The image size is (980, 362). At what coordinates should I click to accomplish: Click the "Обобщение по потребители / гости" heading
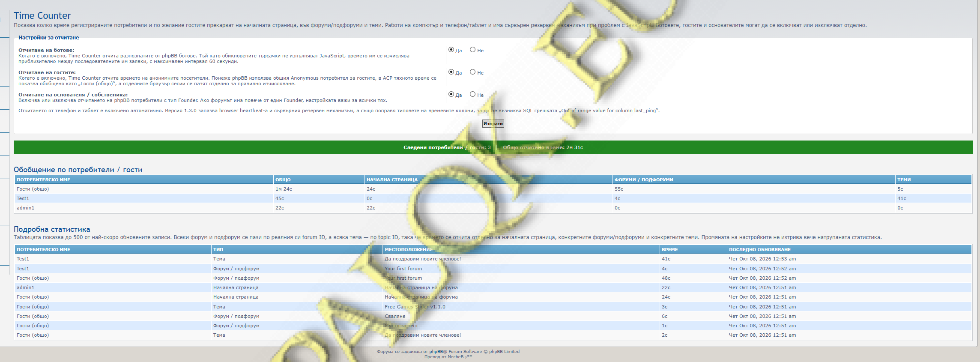tap(78, 170)
